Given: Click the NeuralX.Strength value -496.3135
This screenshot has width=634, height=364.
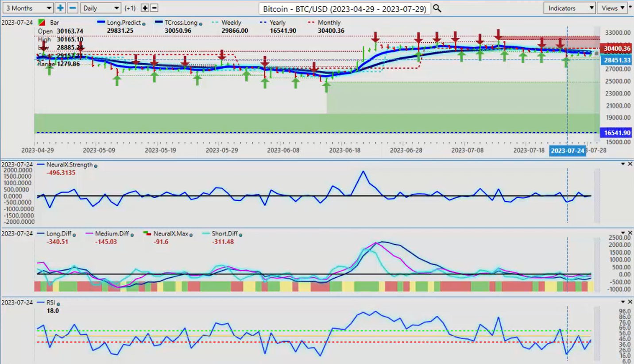Looking at the screenshot, I should 61,173.
